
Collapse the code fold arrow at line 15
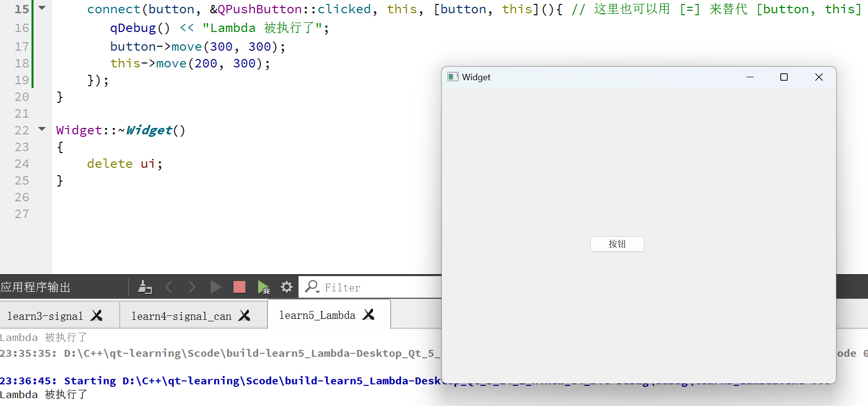tap(42, 8)
